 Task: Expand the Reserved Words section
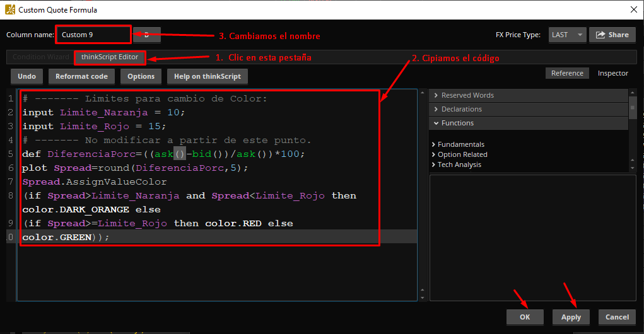(x=529, y=95)
